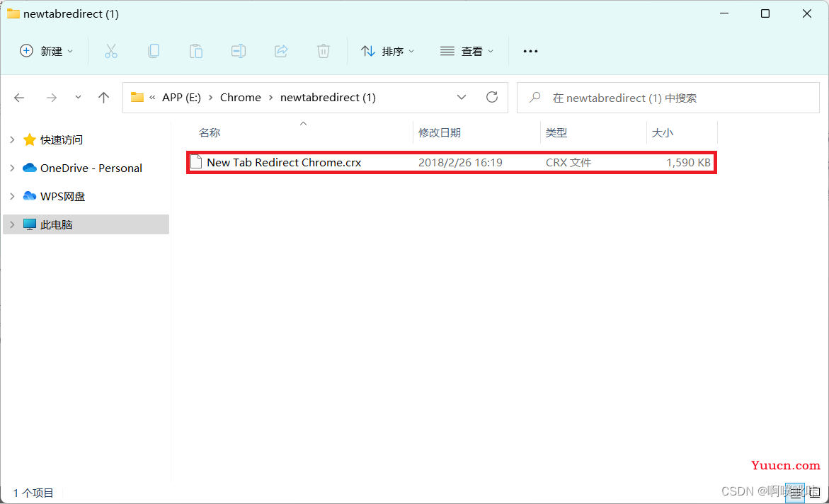Open the 查看 (View) dropdown

[x=467, y=51]
